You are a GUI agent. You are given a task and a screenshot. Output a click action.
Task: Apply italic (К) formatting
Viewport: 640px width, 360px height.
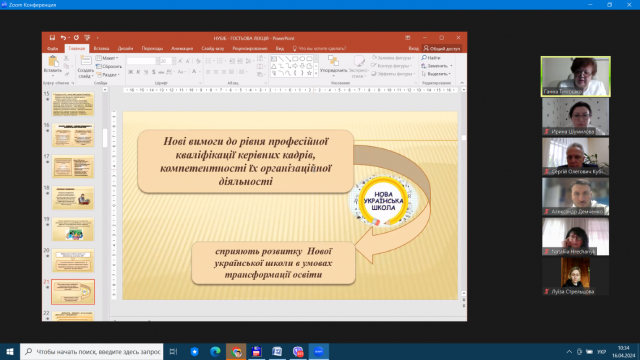(138, 72)
